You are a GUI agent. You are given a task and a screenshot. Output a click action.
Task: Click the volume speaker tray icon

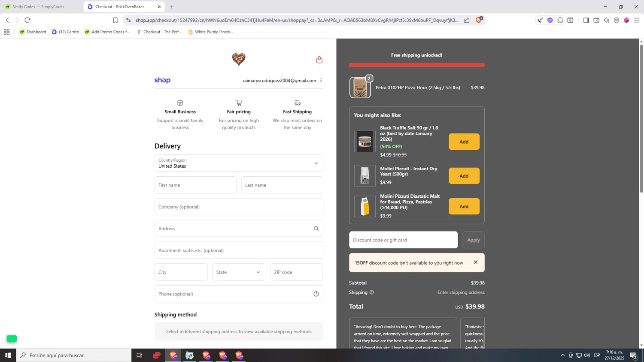coord(587,355)
